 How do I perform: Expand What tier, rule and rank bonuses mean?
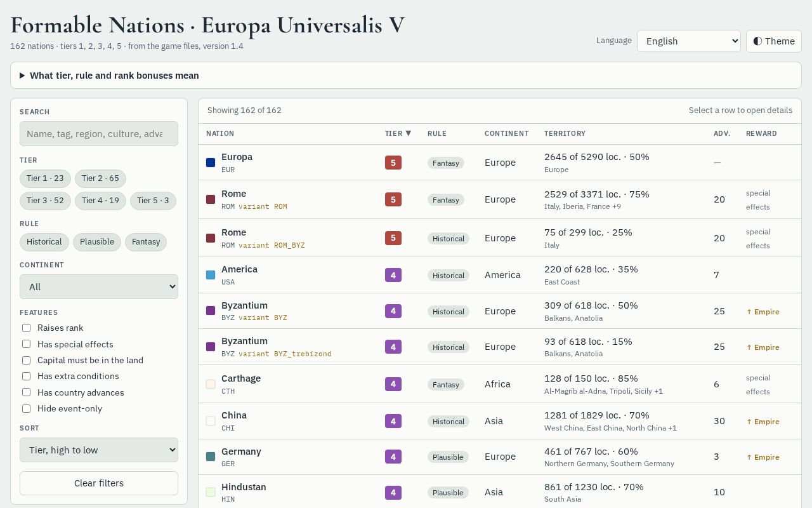(x=406, y=76)
